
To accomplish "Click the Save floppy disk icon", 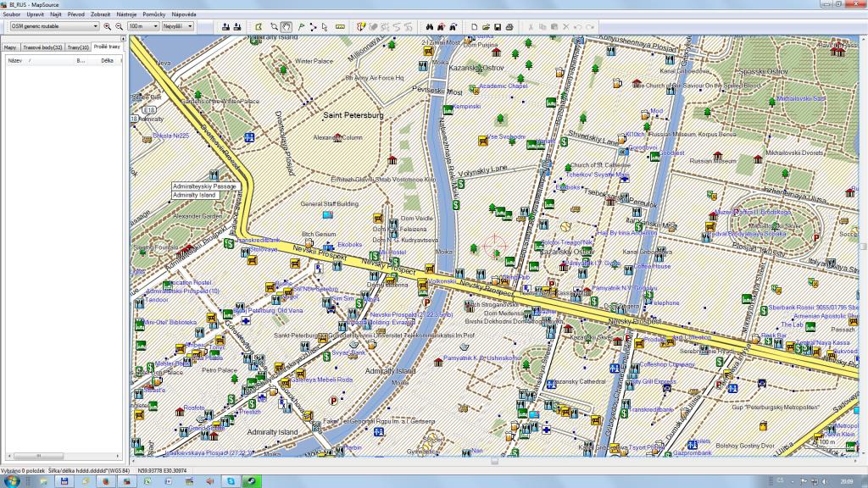I will click(497, 26).
